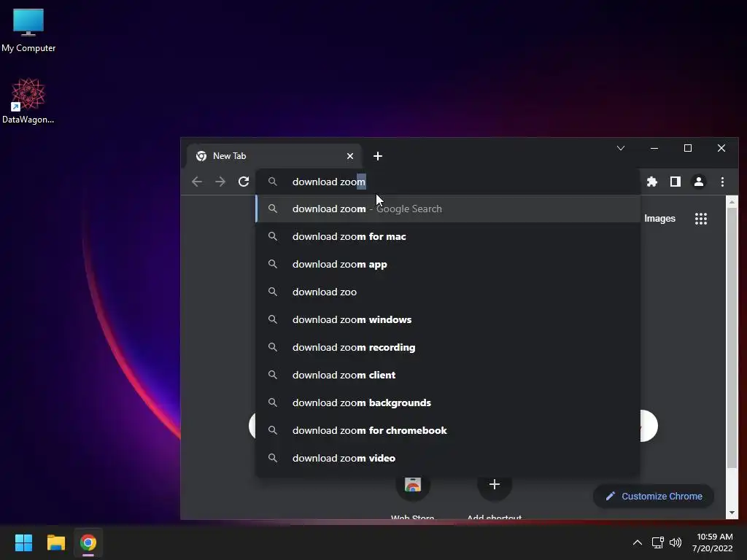Click the network tray icon
Screen dimensions: 747x560
[x=658, y=542]
